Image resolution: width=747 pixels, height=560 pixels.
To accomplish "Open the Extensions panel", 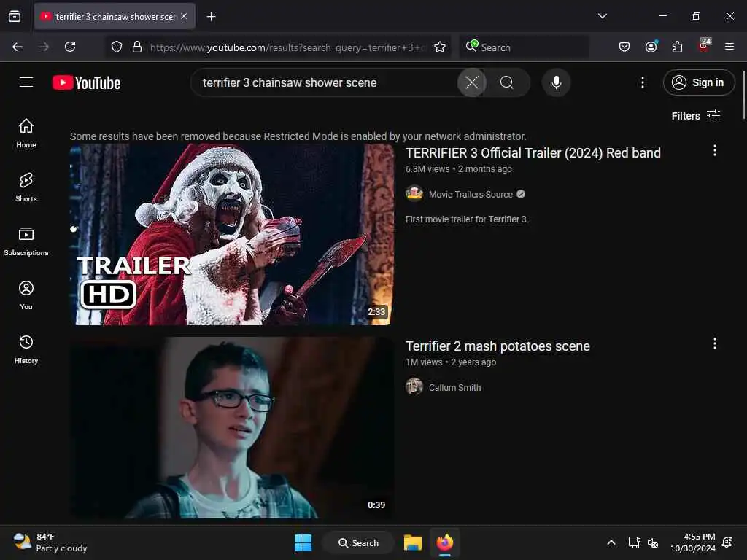I will 677,47.
